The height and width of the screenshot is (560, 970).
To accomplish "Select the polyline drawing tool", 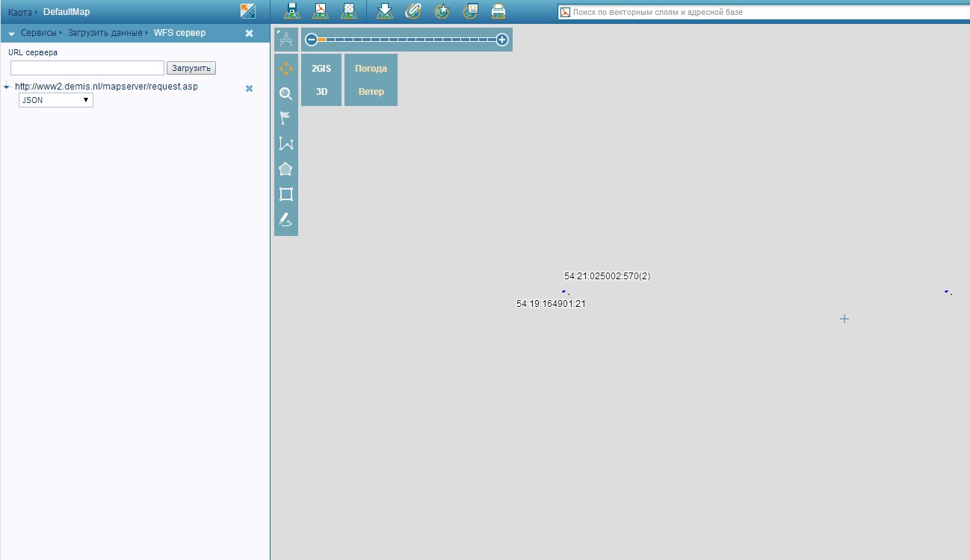I will coord(285,144).
